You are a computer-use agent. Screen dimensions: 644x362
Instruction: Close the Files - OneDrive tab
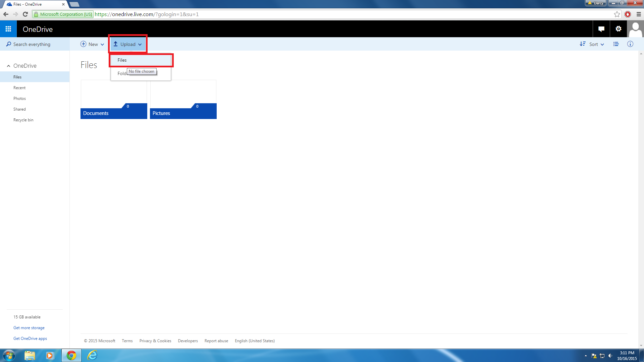(63, 4)
